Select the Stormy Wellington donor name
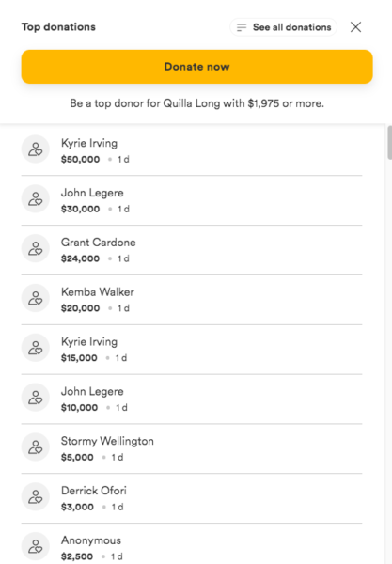This screenshot has height=564, width=392. pos(107,442)
